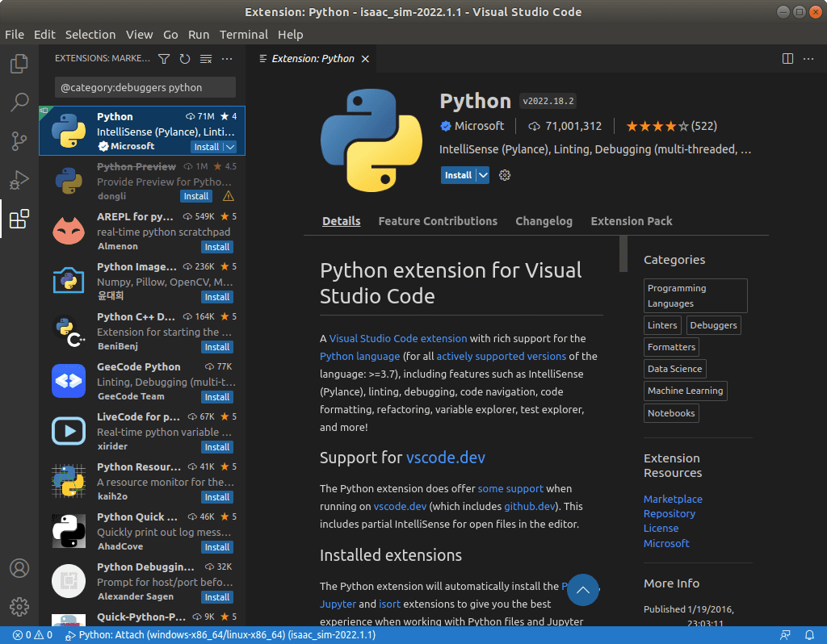Switch to Feature Contributions tab
The image size is (827, 644).
[x=438, y=221]
